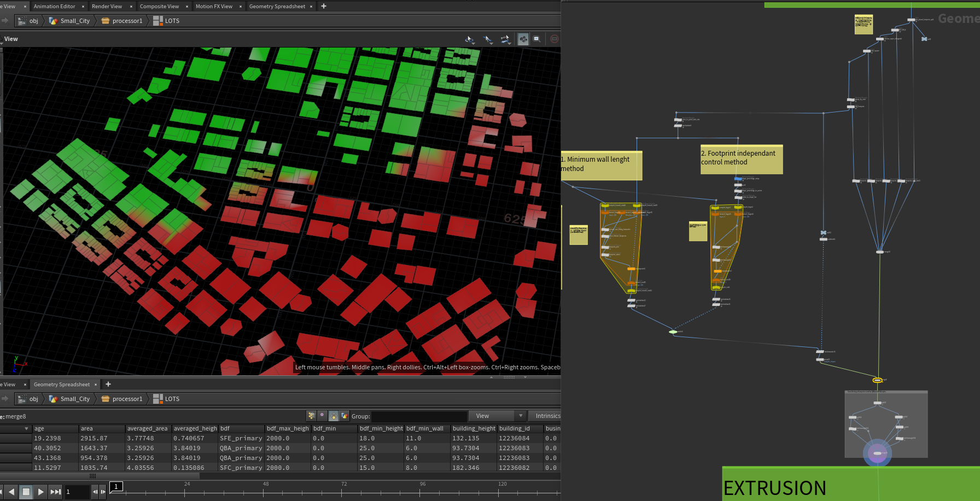Click the points attribute icon in spreadsheet

coord(312,416)
